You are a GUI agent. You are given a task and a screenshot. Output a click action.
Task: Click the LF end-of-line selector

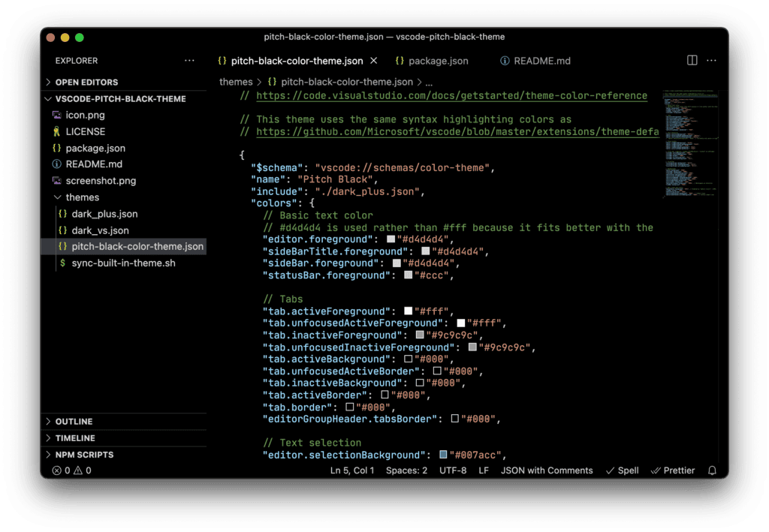click(484, 470)
